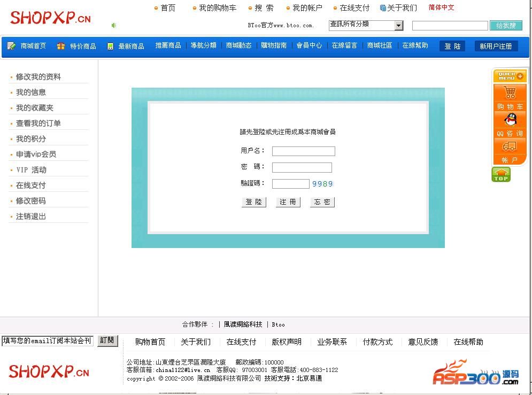
Task: Click the verification code input field
Action: 290,183
